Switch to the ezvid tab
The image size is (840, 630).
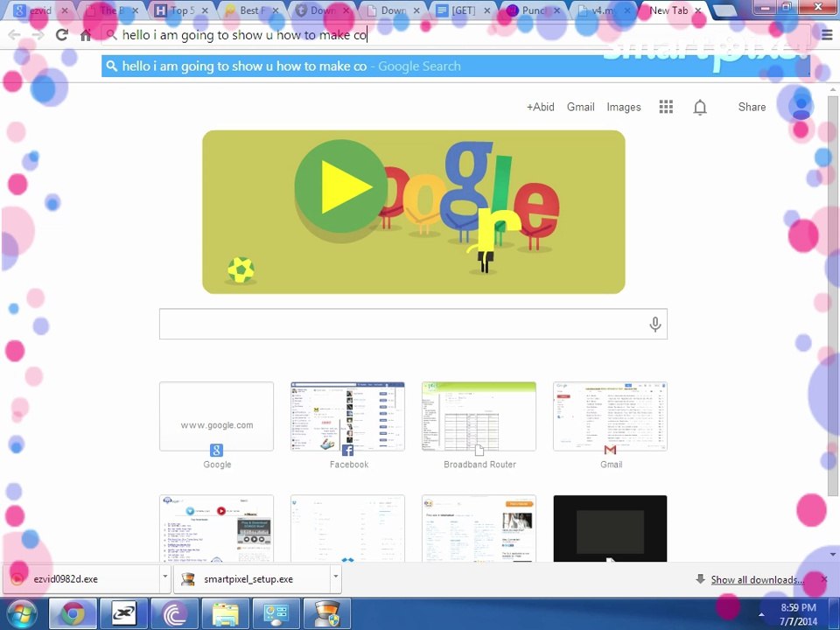(x=39, y=10)
